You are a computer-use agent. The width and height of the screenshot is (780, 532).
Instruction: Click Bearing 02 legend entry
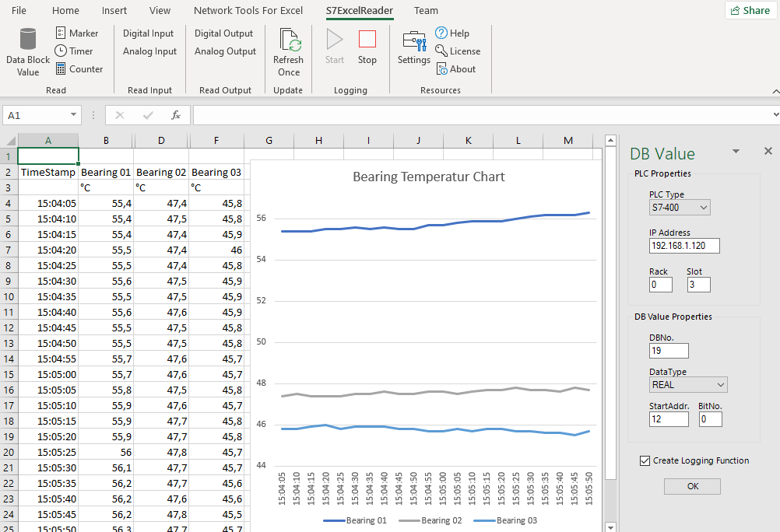[x=430, y=520]
